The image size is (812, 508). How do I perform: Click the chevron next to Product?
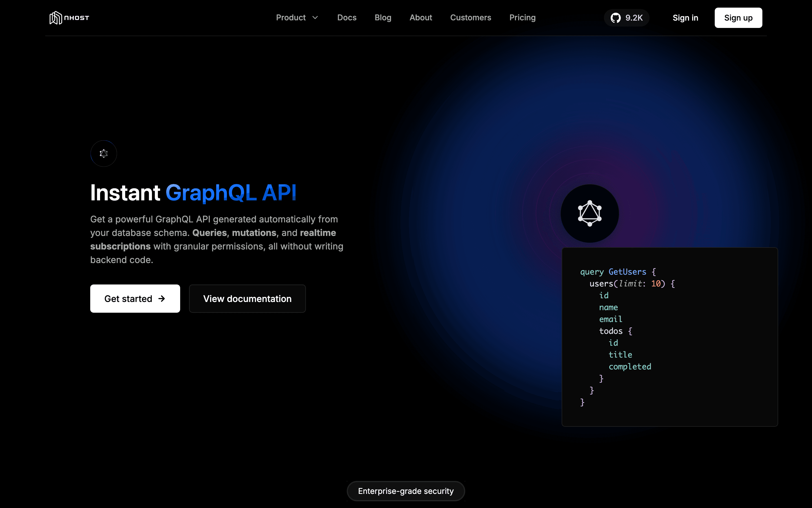[x=315, y=17]
